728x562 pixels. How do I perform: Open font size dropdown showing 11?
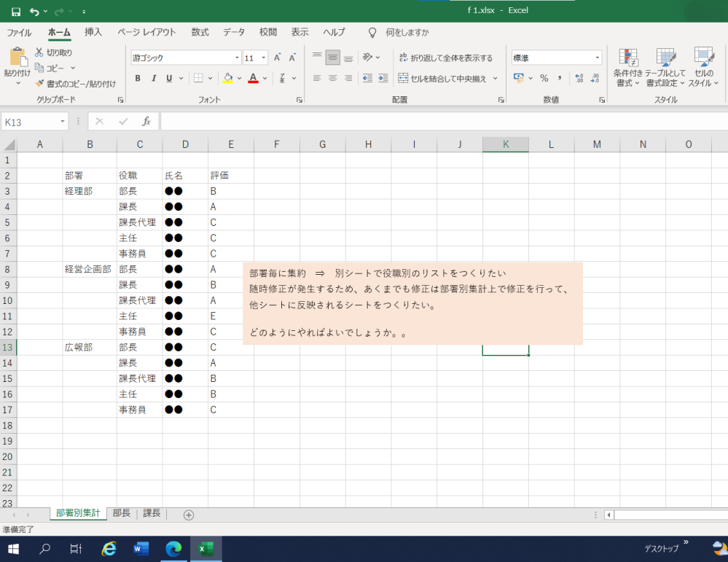[x=264, y=58]
